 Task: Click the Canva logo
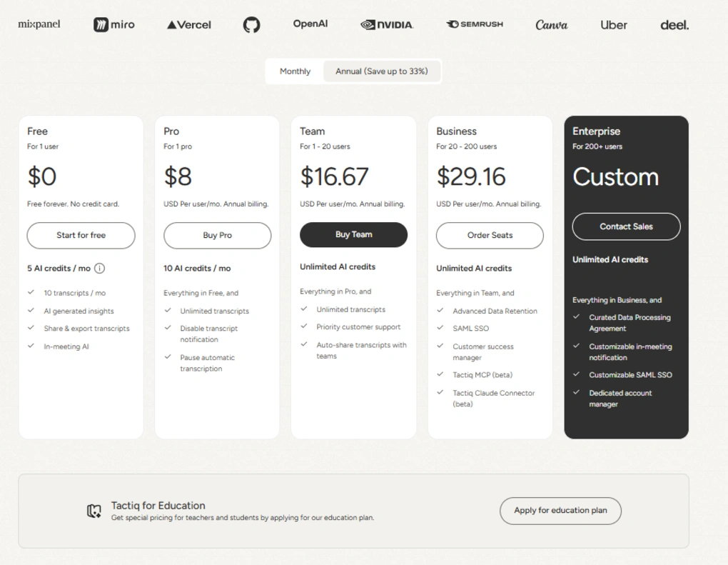click(x=550, y=24)
